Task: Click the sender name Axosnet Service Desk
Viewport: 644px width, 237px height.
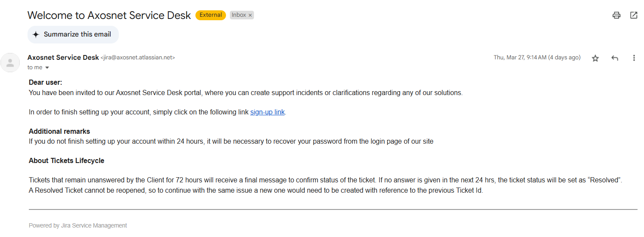Action: click(x=63, y=58)
